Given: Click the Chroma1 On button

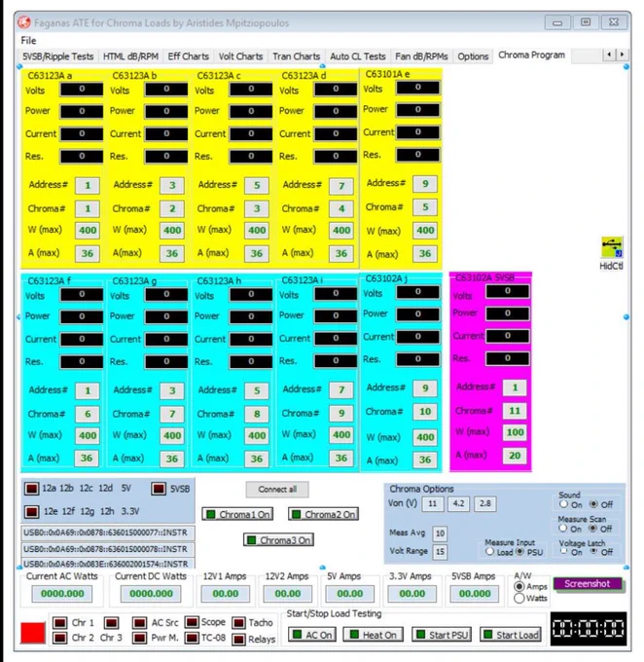Looking at the screenshot, I should [x=237, y=514].
